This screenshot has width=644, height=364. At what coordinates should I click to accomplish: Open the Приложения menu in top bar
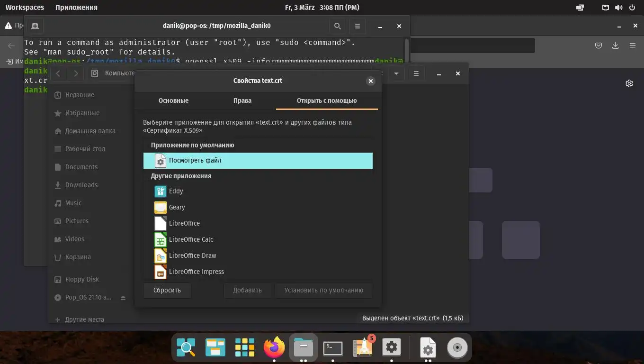(x=76, y=8)
